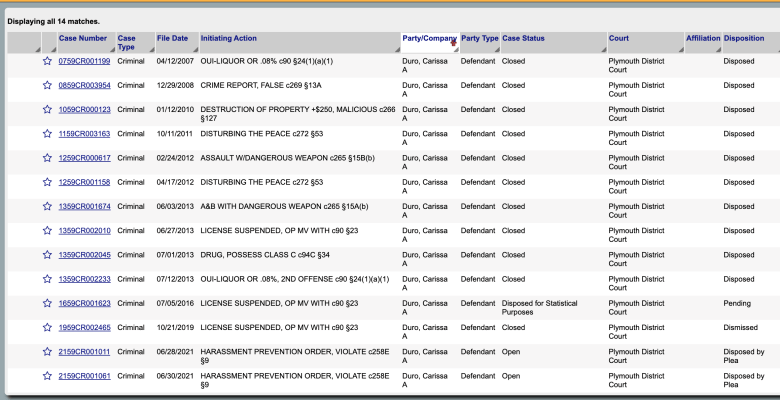Select 'Displaying all 14 matches.' text

coord(53,21)
